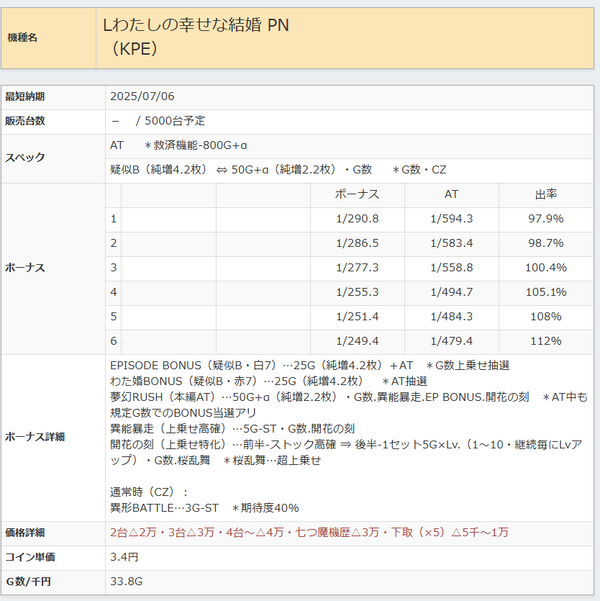Screen dimensions: 600x601
Task: Click the 機種名 label
Action: (23, 38)
